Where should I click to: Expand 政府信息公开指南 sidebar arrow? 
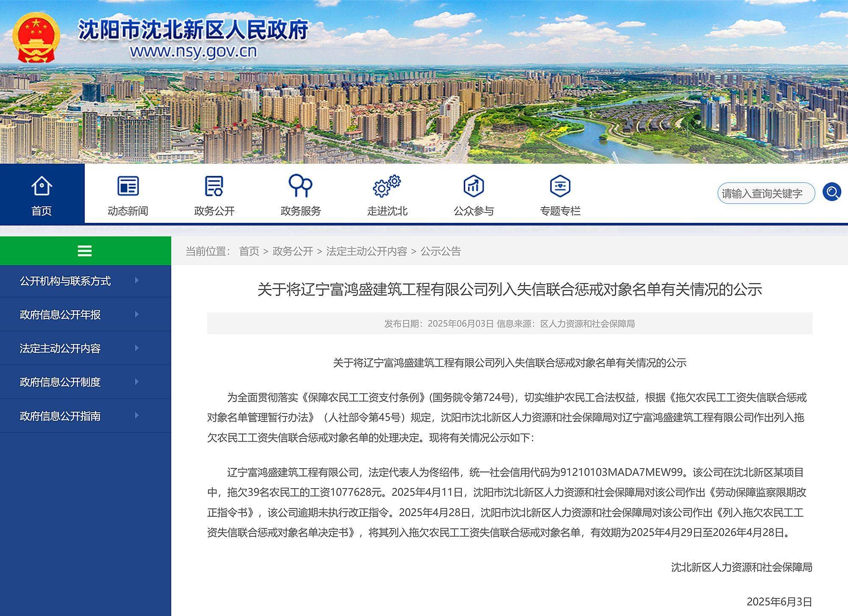click(137, 416)
